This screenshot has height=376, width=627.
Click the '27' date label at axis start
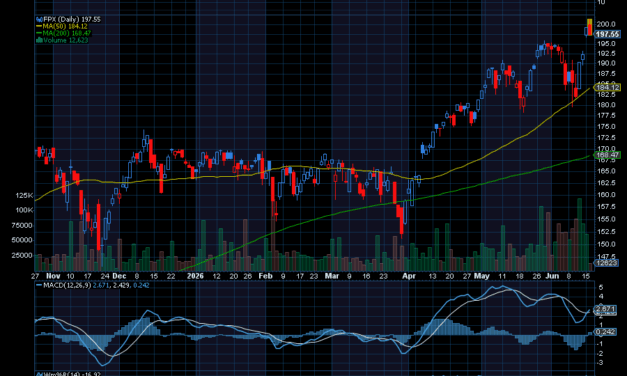click(x=35, y=276)
